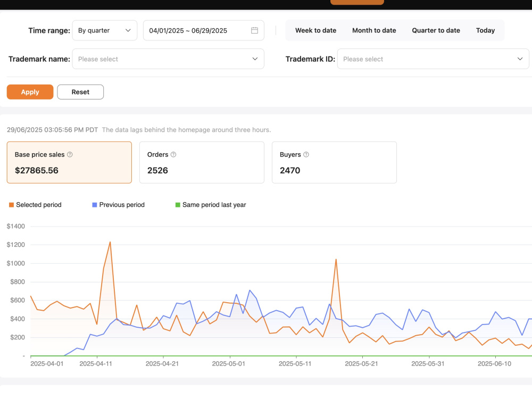Click the 2025-04-21 axis label
Image resolution: width=532 pixels, height=399 pixels.
click(162, 364)
